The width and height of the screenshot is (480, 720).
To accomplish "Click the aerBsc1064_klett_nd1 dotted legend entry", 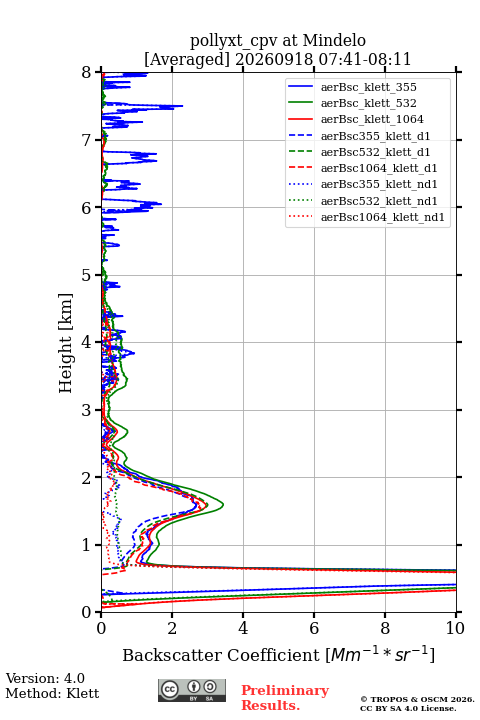I will tap(366, 217).
